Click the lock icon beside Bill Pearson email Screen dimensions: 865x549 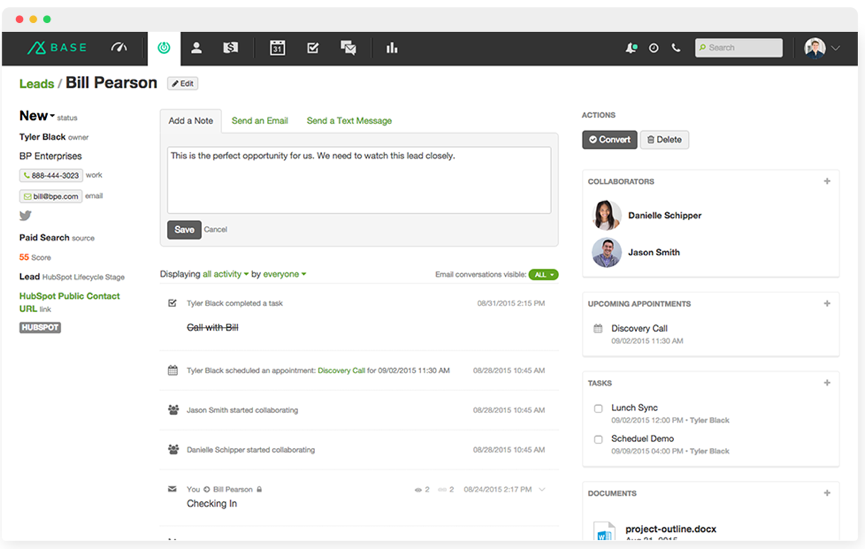259,489
